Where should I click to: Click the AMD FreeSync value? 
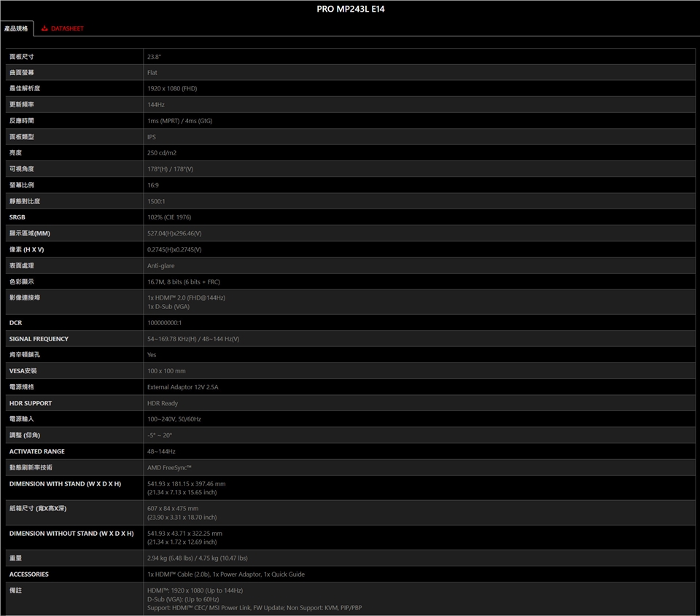pyautogui.click(x=169, y=468)
